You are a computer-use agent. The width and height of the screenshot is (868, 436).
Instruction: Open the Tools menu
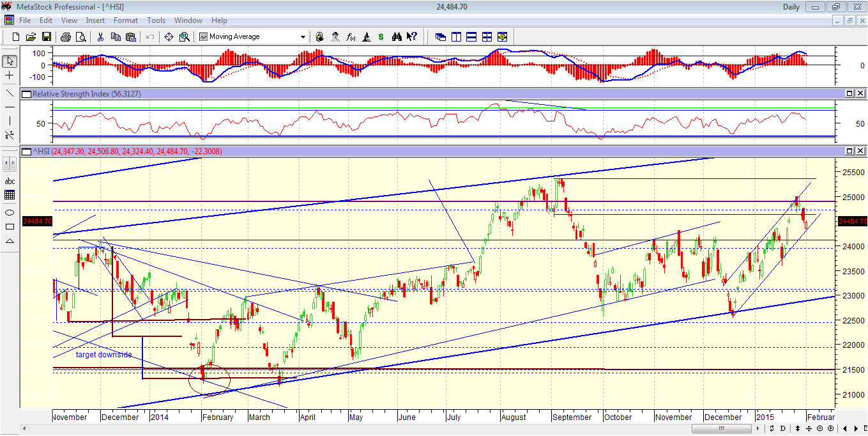(x=156, y=20)
